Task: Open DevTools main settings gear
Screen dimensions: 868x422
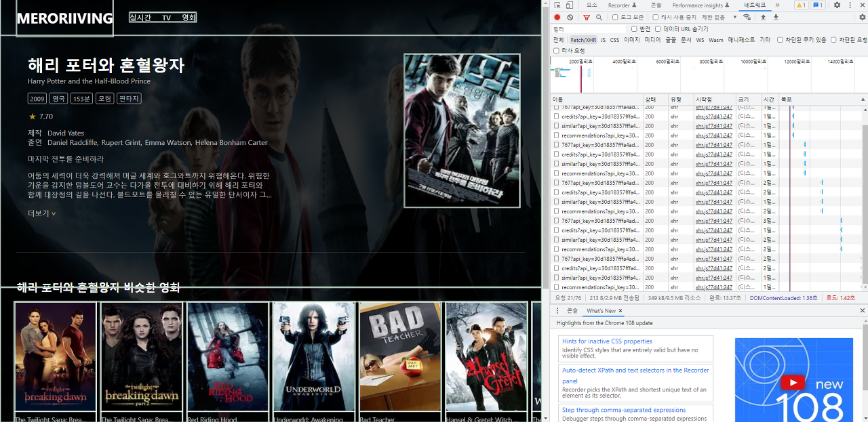Action: click(x=837, y=5)
